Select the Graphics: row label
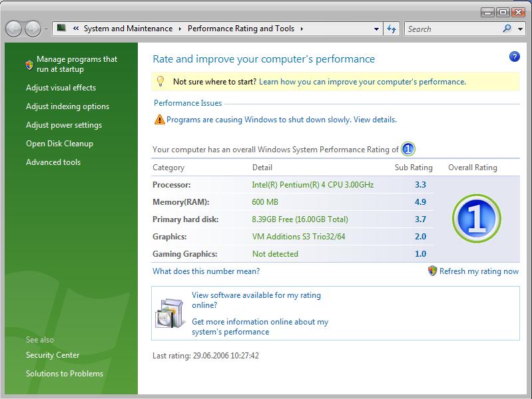Screen dimensions: 532x399 (169, 237)
